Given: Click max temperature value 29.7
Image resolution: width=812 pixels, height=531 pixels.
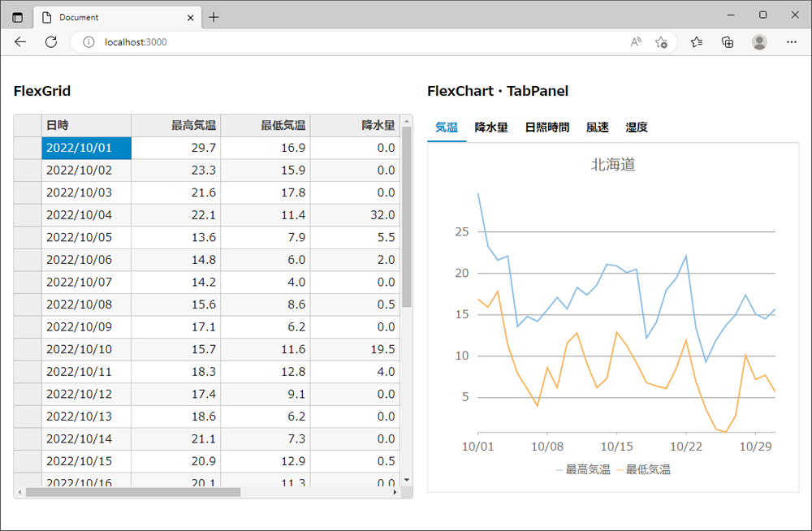Looking at the screenshot, I should (176, 148).
